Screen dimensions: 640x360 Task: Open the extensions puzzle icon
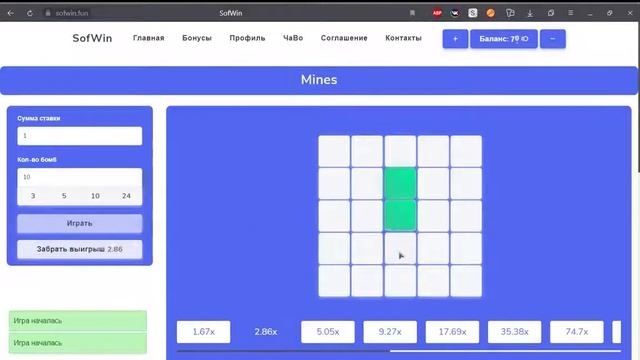pyautogui.click(x=510, y=13)
